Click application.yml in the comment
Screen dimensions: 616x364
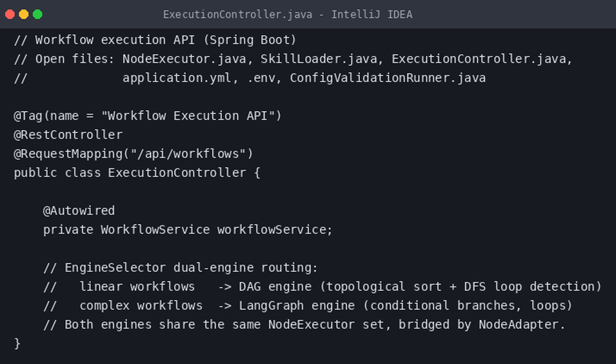click(177, 78)
